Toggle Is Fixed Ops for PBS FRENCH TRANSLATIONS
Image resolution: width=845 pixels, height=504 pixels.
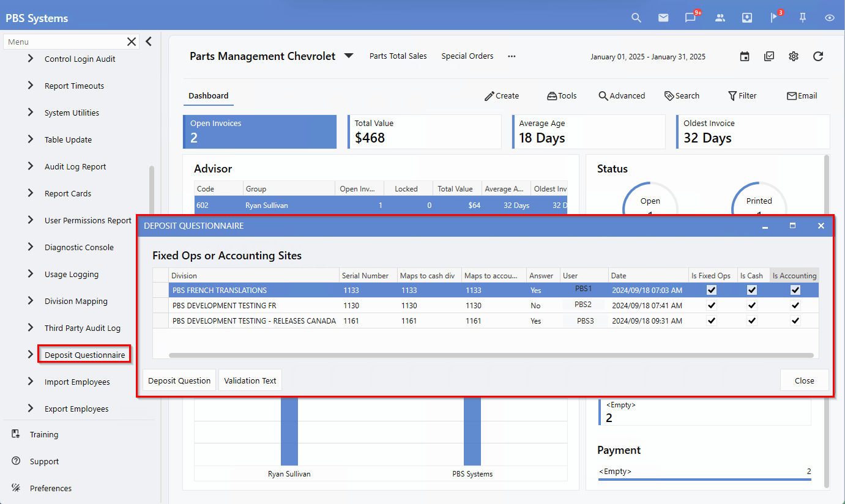pyautogui.click(x=712, y=290)
